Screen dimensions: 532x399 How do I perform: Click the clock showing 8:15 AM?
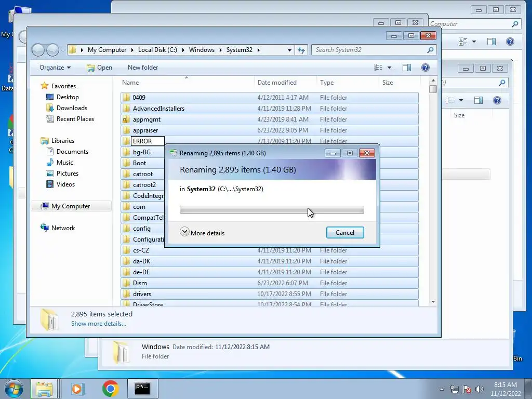(505, 385)
